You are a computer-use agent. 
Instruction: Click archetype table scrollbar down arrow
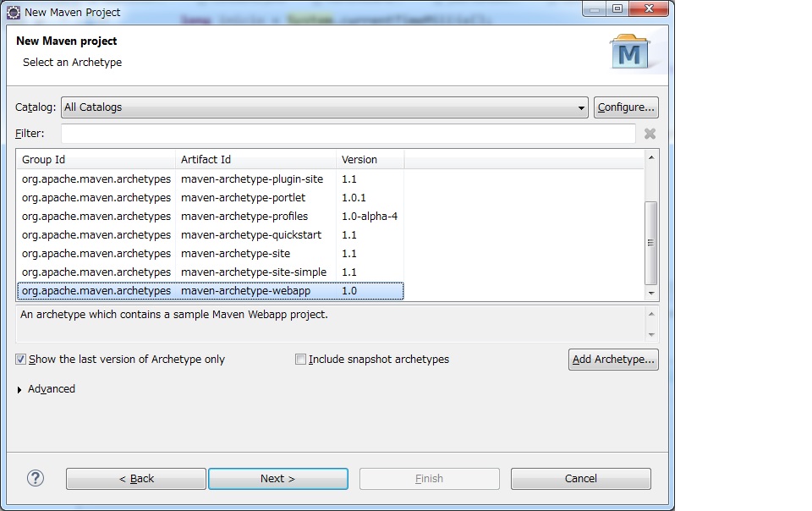click(651, 293)
